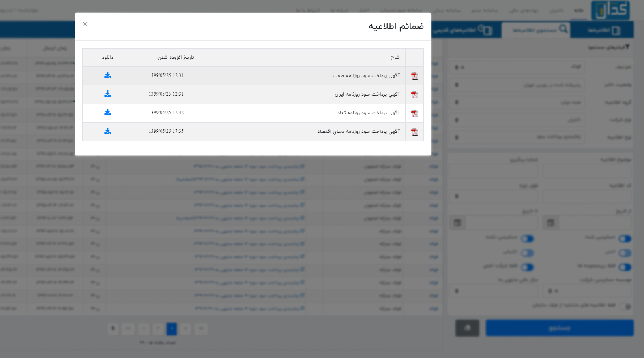The image size is (644, 358).
Task: Download the روزنامه تعادل attachment
Action: [x=107, y=113]
